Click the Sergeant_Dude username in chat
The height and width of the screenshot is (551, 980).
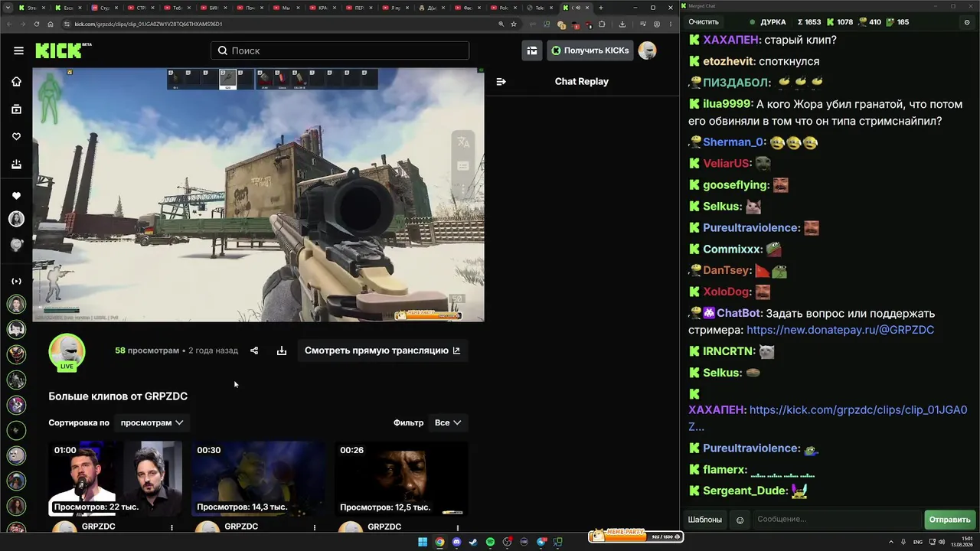(745, 491)
